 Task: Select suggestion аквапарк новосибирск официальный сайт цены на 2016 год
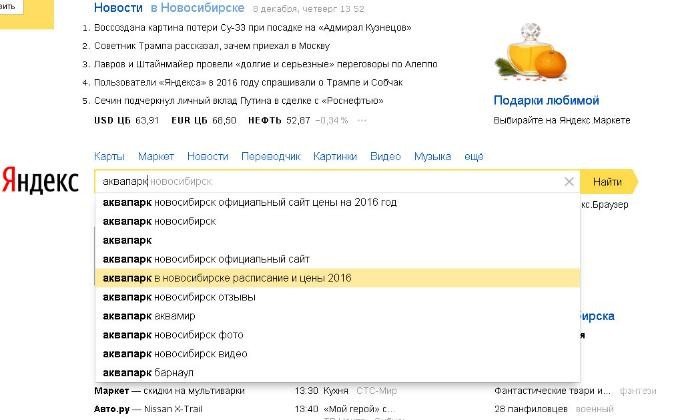(250, 202)
